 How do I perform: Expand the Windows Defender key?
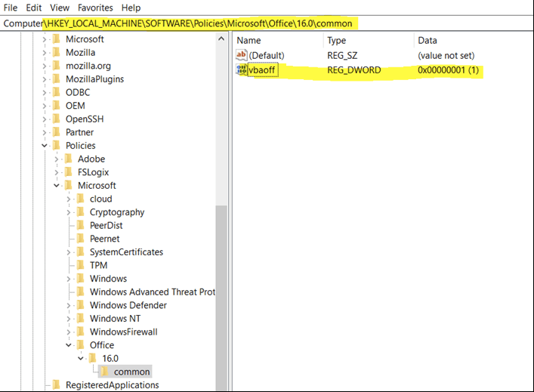click(69, 305)
